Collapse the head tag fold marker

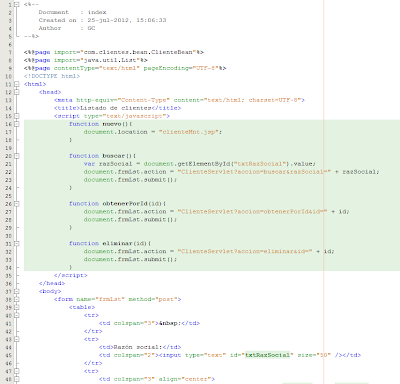click(x=17, y=92)
